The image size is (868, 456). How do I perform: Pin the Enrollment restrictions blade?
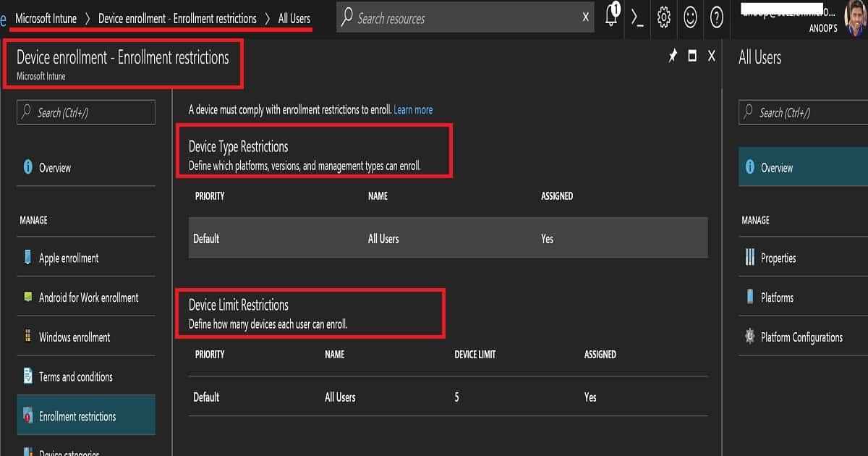click(673, 56)
